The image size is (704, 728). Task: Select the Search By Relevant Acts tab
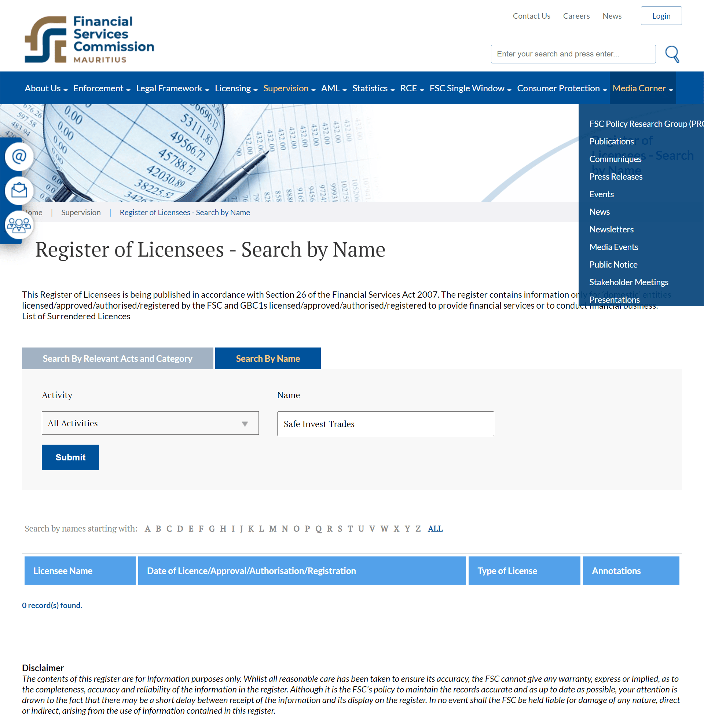[117, 358]
